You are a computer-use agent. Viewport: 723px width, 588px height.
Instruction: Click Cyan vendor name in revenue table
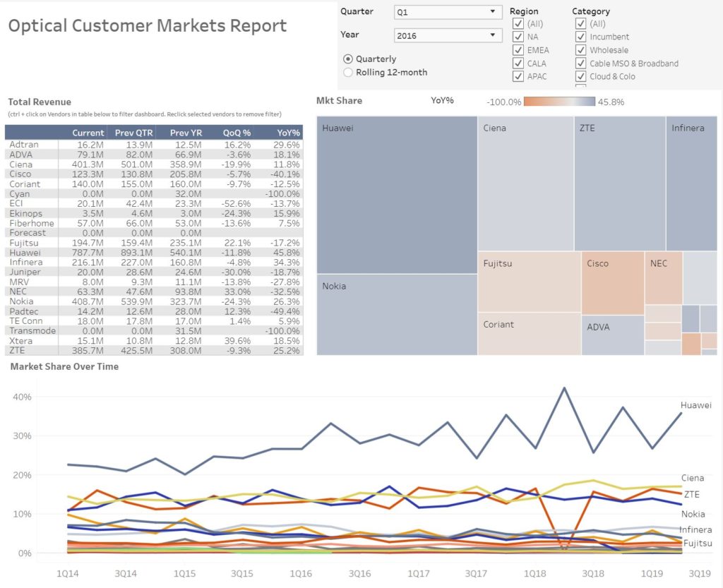point(19,193)
